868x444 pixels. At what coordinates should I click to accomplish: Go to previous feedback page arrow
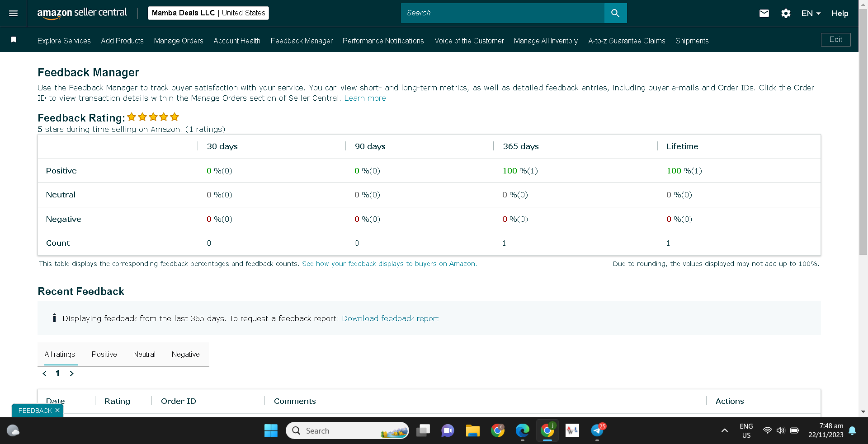(x=44, y=374)
